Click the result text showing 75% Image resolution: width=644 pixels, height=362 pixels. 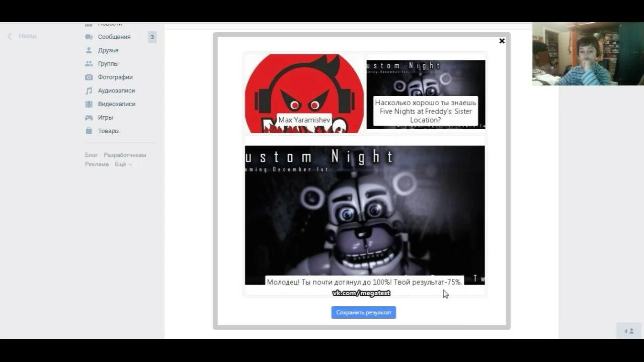click(x=364, y=282)
